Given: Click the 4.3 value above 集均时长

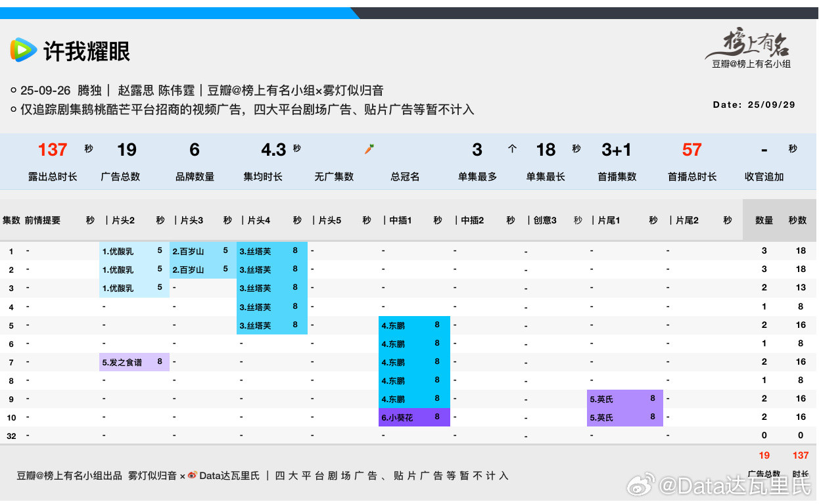Looking at the screenshot, I should tap(273, 150).
